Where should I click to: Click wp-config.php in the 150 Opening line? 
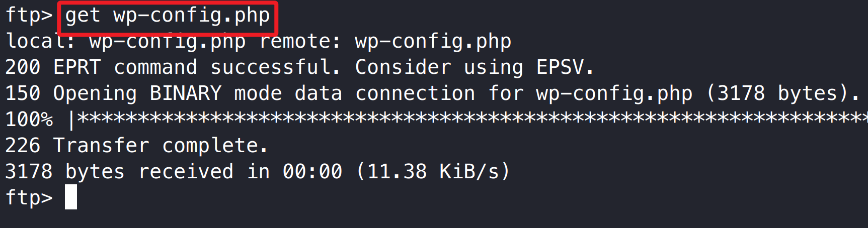click(x=614, y=93)
